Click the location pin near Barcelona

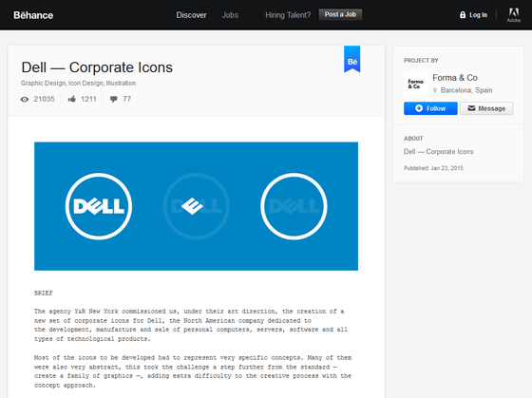(x=435, y=90)
